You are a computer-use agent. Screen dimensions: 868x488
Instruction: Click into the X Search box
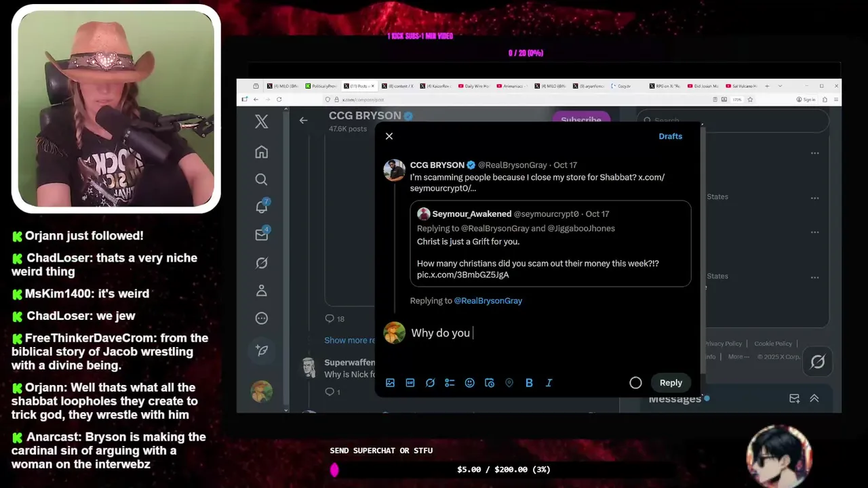point(732,120)
